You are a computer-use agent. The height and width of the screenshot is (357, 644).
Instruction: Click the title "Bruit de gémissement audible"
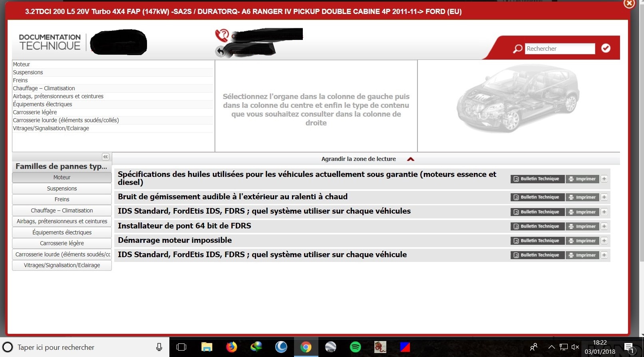pos(233,196)
